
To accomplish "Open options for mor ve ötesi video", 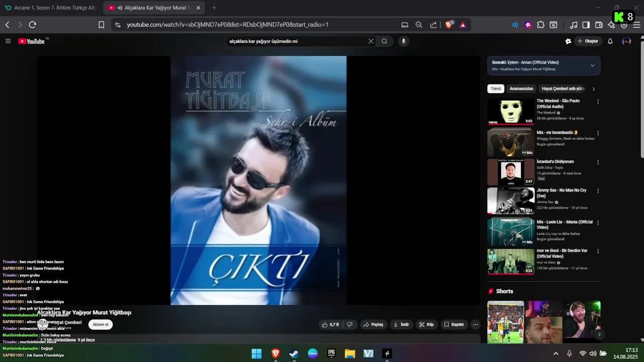I will 598,251.
